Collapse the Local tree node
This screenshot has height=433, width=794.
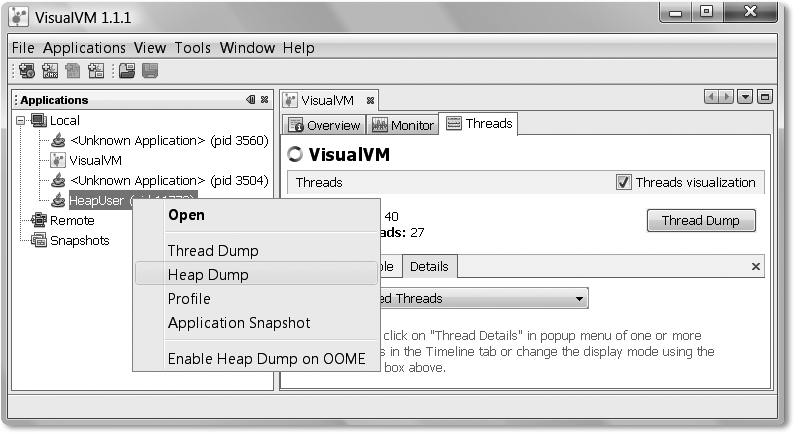click(21, 120)
